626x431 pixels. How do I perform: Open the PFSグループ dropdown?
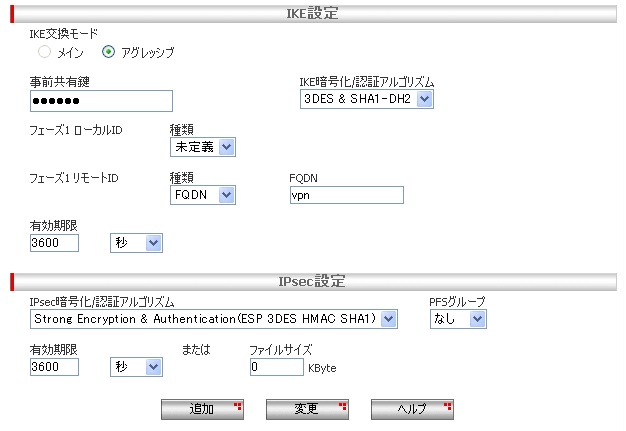(x=458, y=318)
